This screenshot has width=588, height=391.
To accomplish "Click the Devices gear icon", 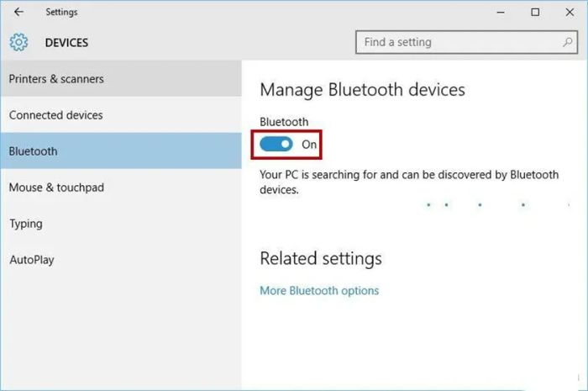I will tap(18, 42).
